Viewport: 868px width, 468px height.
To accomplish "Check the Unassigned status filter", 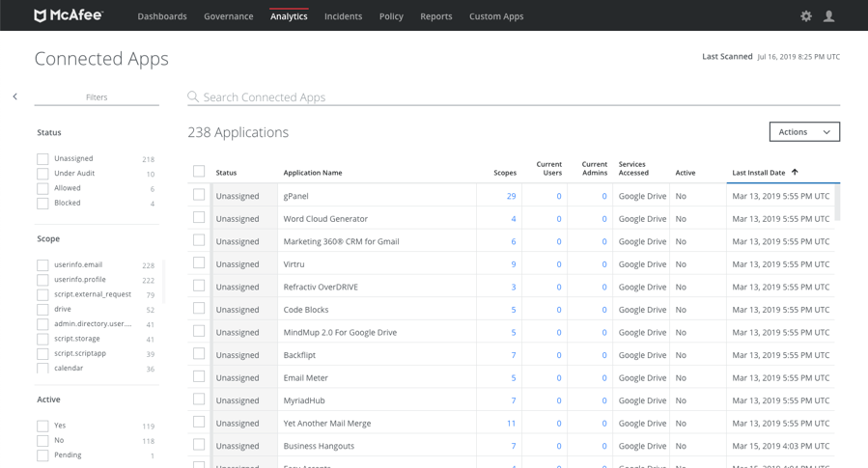I will tap(42, 159).
